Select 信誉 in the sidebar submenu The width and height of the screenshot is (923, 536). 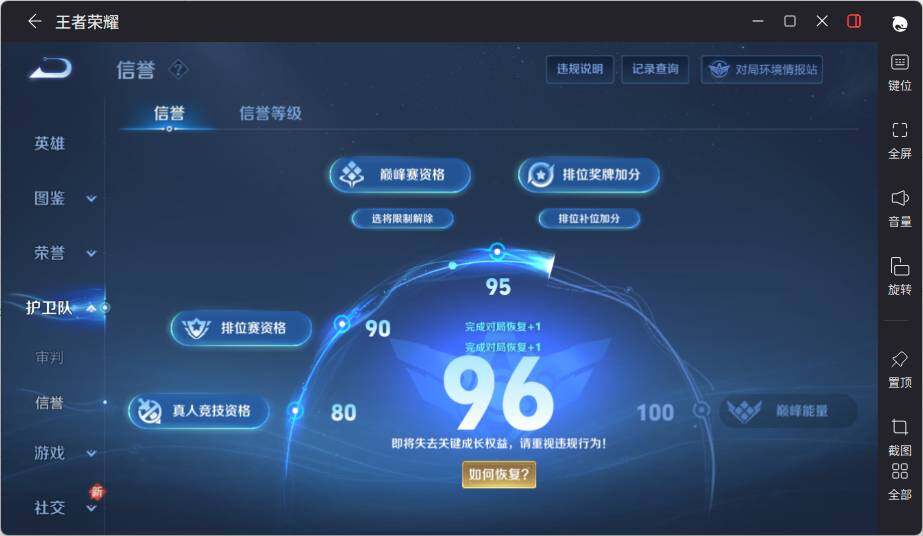(x=49, y=403)
